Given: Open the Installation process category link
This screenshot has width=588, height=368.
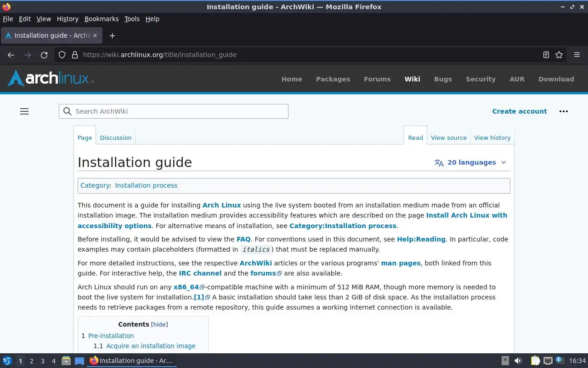Looking at the screenshot, I should click(146, 185).
